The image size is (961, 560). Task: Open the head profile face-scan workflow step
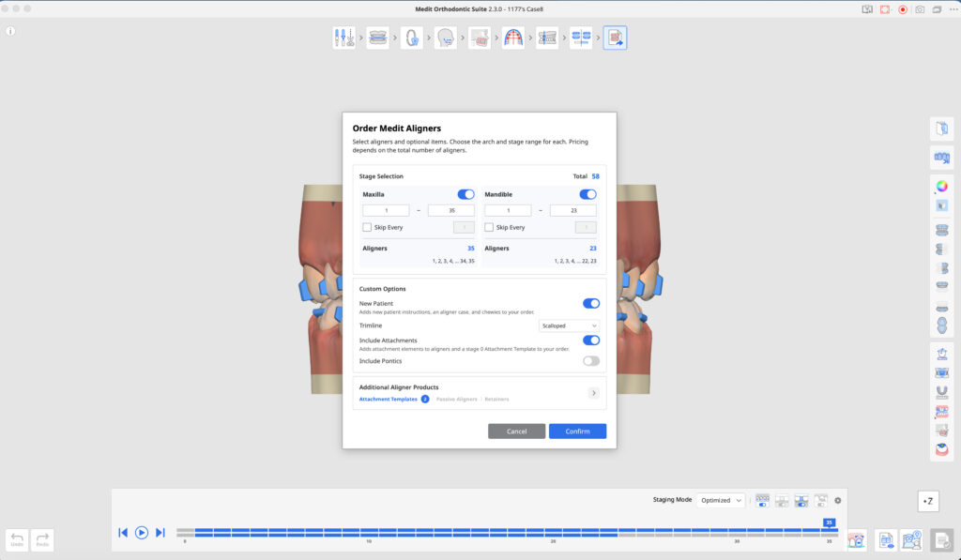[446, 38]
